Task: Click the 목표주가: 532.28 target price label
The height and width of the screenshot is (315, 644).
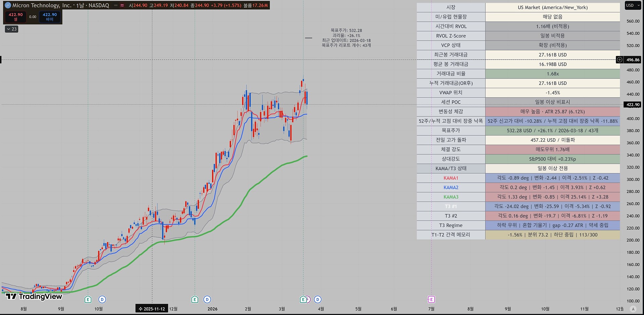Action: [x=346, y=30]
